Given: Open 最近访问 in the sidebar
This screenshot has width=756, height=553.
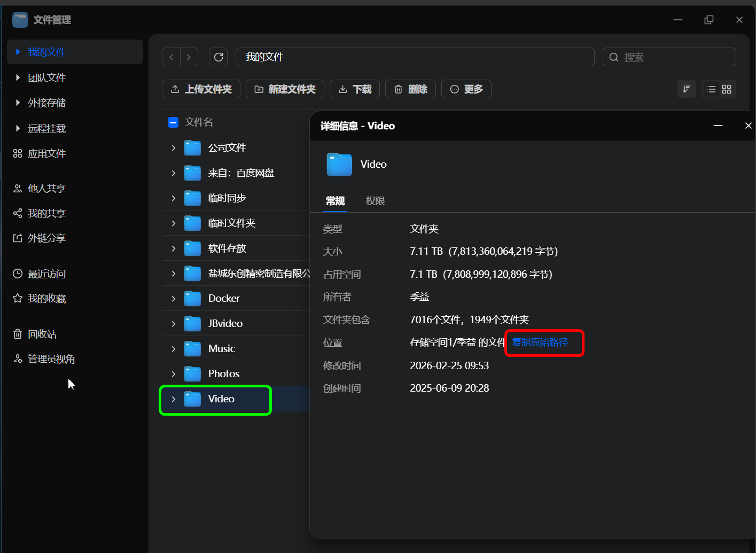Looking at the screenshot, I should (46, 274).
